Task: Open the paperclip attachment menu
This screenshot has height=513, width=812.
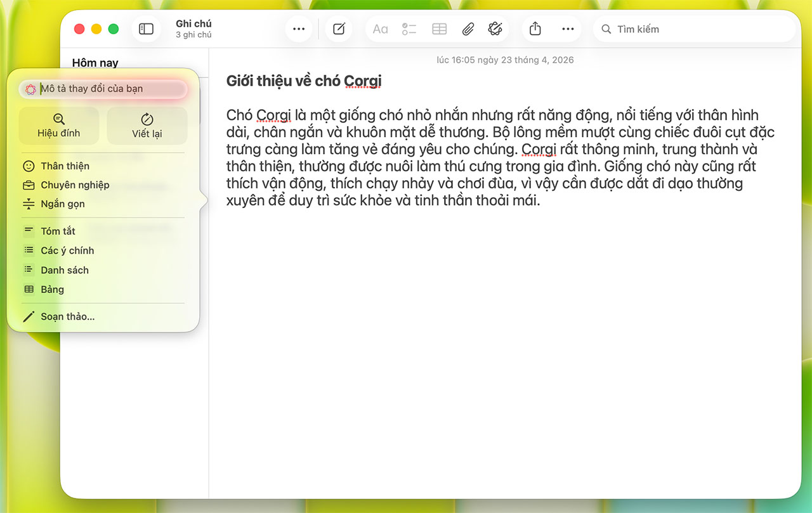Action: [468, 29]
